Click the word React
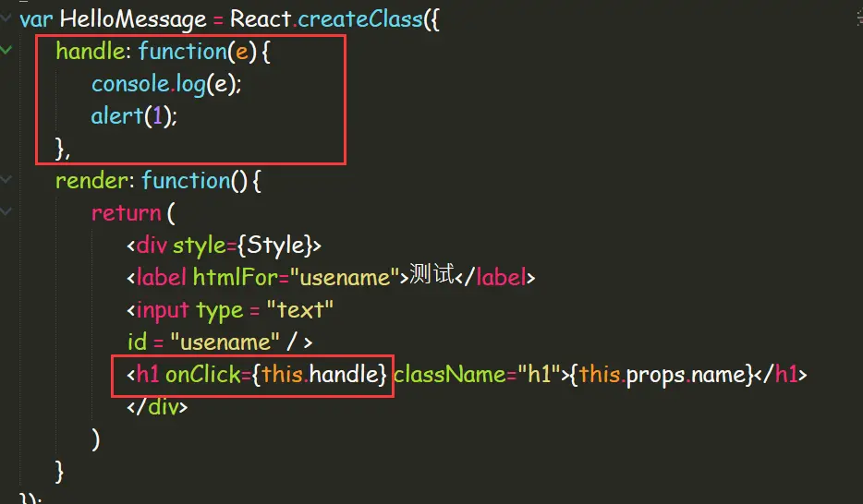The height and width of the screenshot is (504, 863). point(261,19)
